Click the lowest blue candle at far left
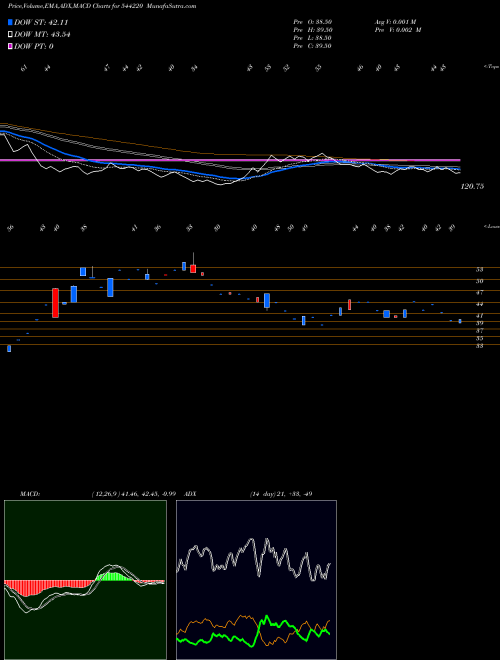 pos(9,349)
